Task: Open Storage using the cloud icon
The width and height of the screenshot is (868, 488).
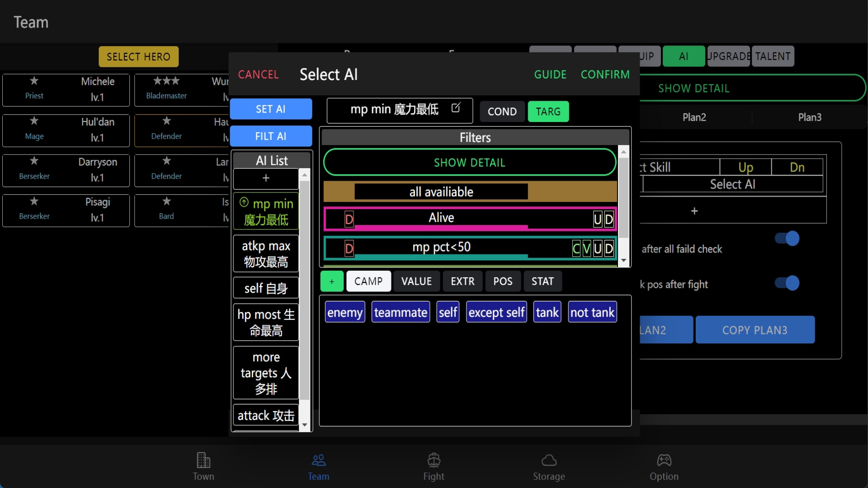Action: [x=548, y=466]
